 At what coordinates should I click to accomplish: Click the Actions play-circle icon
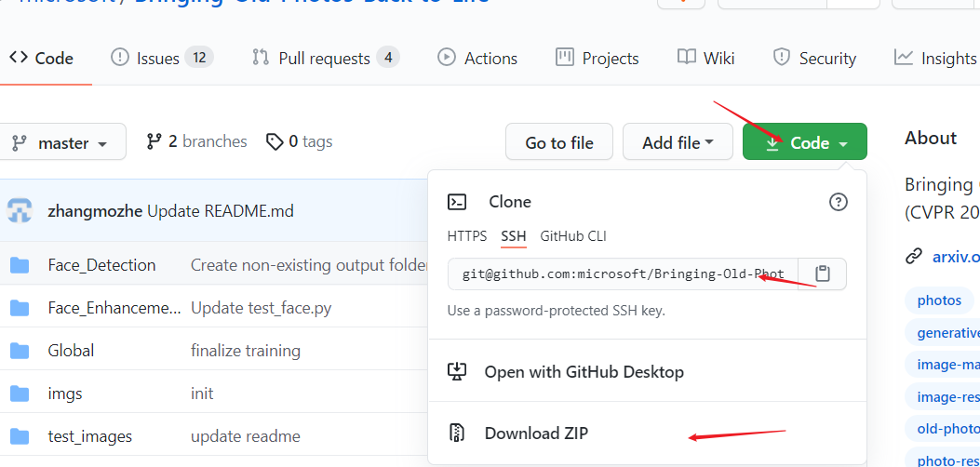446,58
